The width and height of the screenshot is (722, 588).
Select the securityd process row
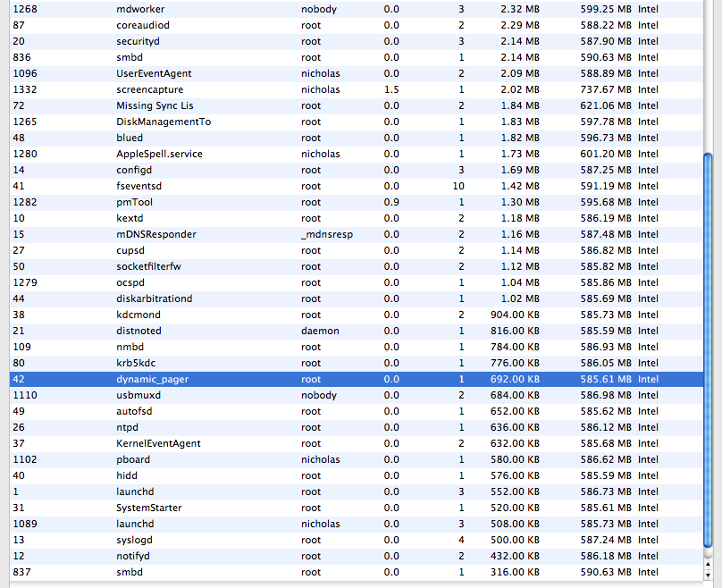tap(357, 41)
